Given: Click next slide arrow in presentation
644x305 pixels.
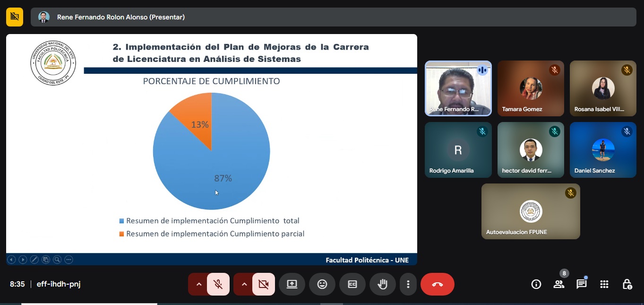Looking at the screenshot, I should (x=23, y=260).
